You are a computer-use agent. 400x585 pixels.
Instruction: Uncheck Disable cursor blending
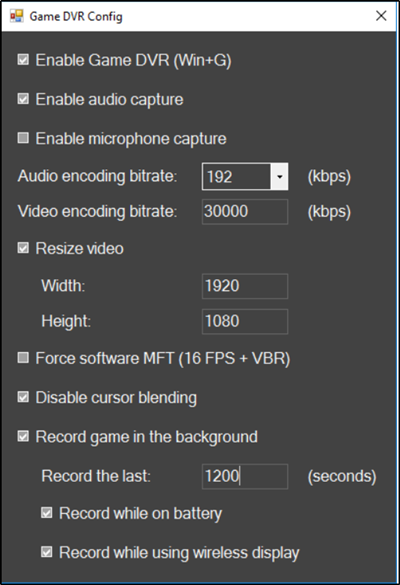[23, 397]
